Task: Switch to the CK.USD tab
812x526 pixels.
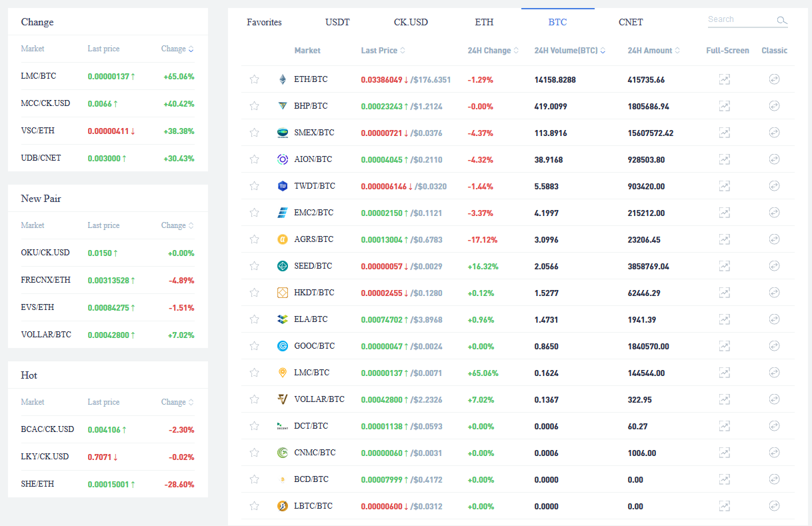Action: 411,22
